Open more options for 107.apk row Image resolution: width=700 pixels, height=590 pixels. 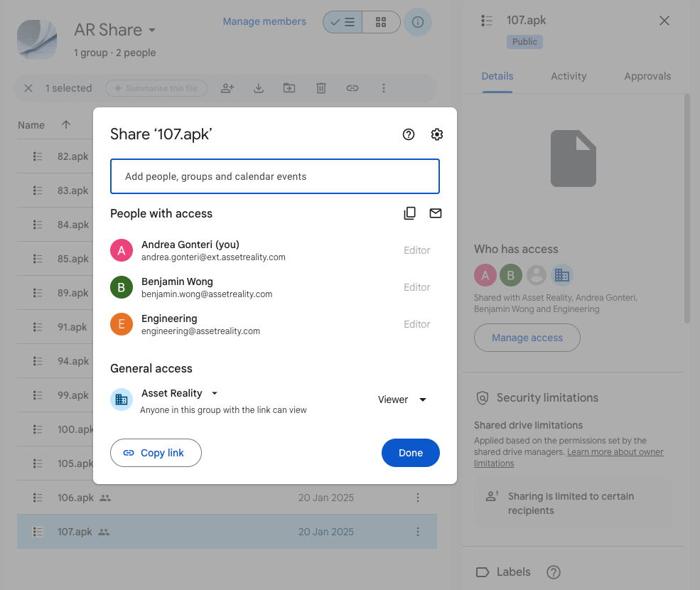pyautogui.click(x=418, y=532)
